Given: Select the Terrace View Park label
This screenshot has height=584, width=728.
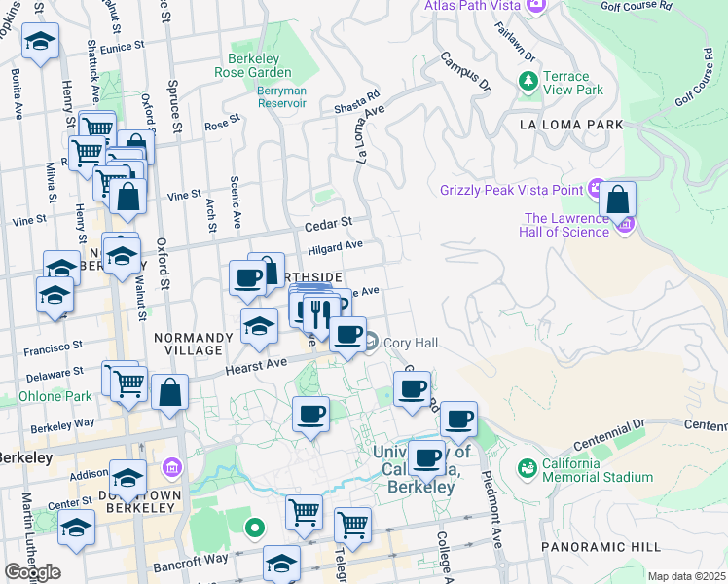Looking at the screenshot, I should point(573,83).
